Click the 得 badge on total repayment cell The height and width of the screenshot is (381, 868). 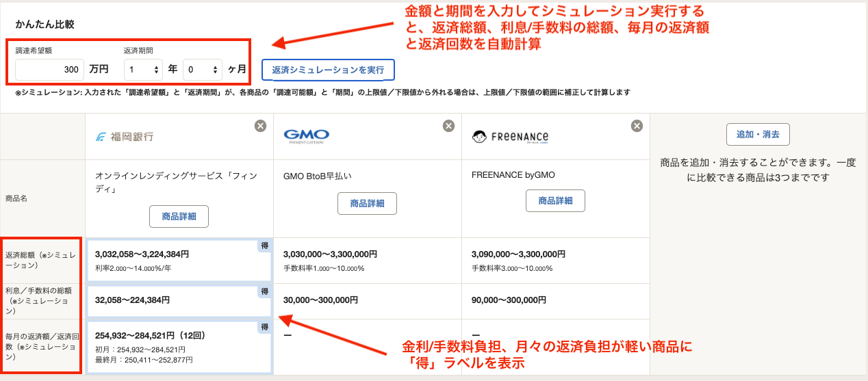tap(264, 246)
